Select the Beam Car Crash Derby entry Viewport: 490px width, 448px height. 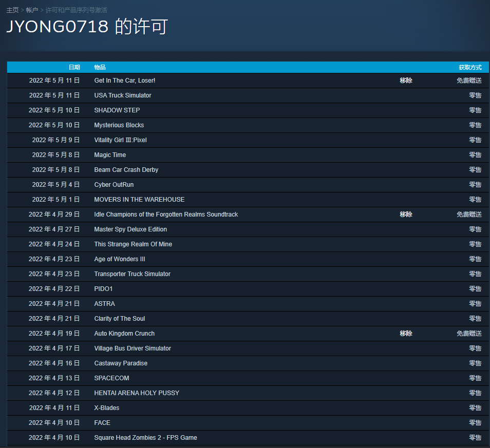click(126, 170)
